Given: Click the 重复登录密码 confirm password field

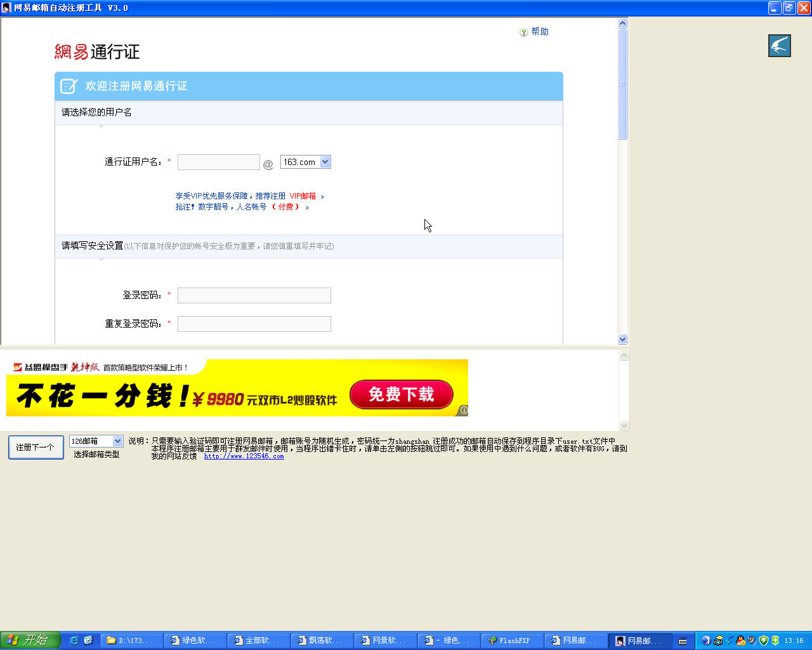Looking at the screenshot, I should click(254, 324).
